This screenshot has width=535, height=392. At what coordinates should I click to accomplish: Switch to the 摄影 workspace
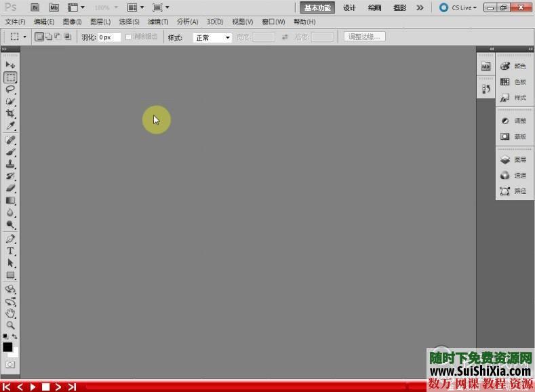click(x=400, y=7)
